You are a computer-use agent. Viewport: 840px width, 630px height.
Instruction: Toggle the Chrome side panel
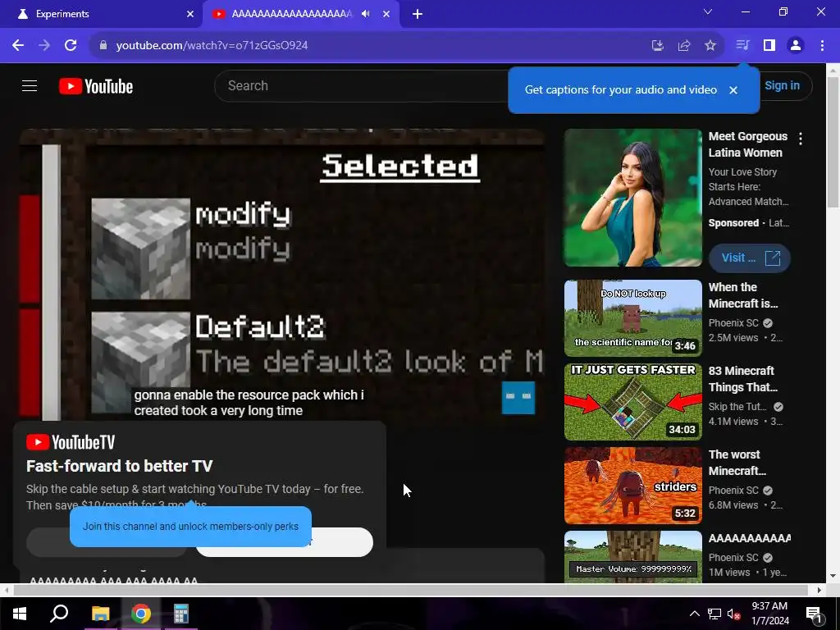pyautogui.click(x=769, y=46)
